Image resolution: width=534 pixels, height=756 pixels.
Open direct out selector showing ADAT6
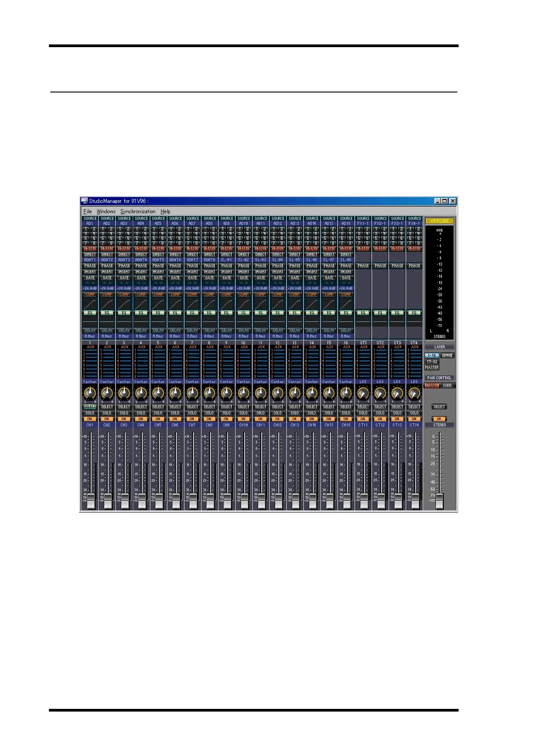point(175,260)
